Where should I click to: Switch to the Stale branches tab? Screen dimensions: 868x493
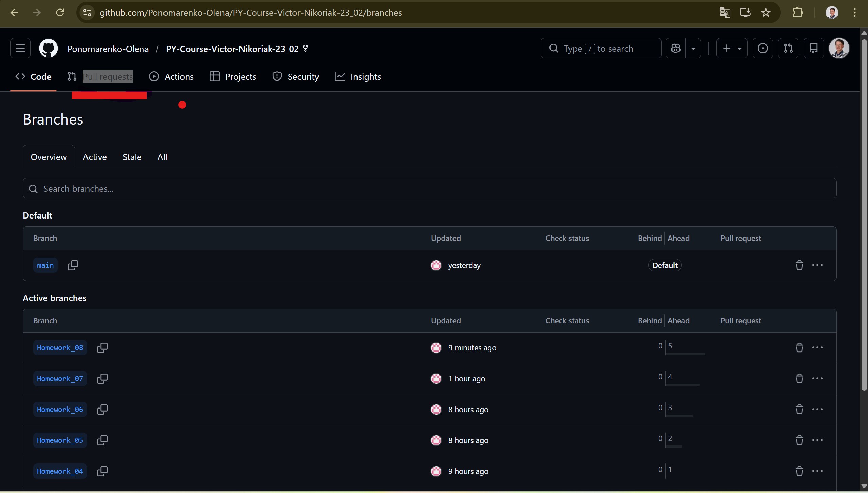(x=132, y=157)
